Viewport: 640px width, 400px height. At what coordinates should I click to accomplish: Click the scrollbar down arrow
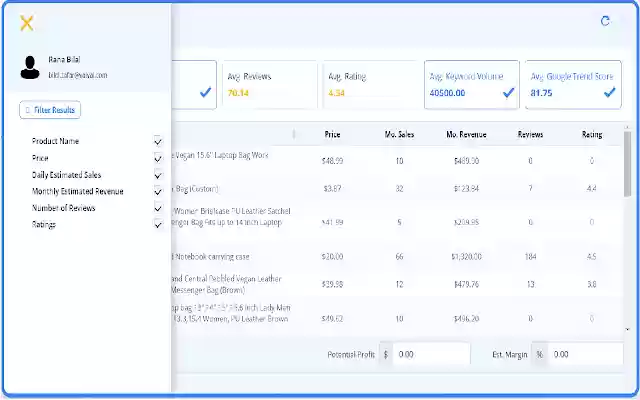click(627, 329)
